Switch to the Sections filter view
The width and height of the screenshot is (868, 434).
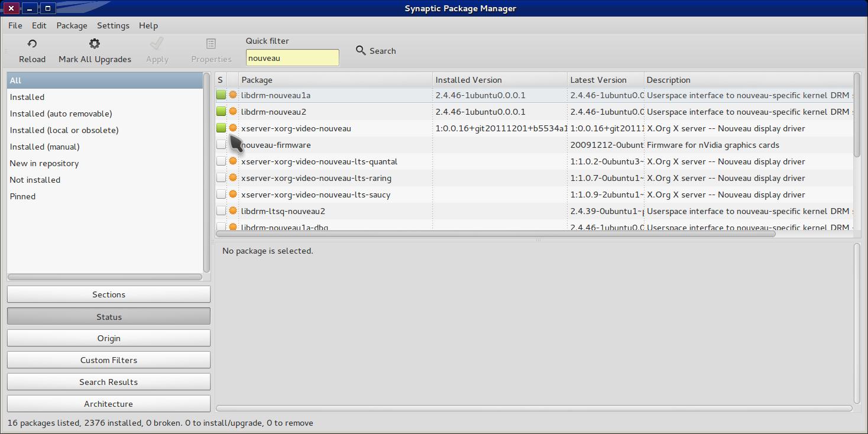pyautogui.click(x=109, y=294)
